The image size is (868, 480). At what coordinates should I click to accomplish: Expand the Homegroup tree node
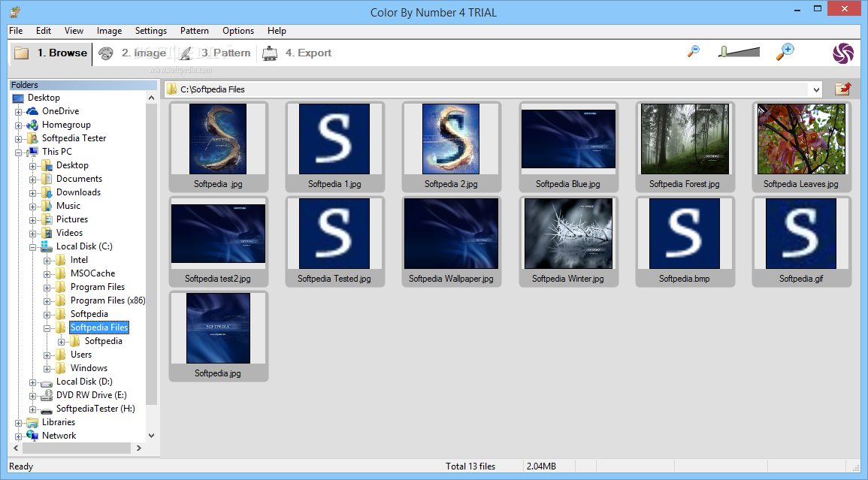pos(18,125)
